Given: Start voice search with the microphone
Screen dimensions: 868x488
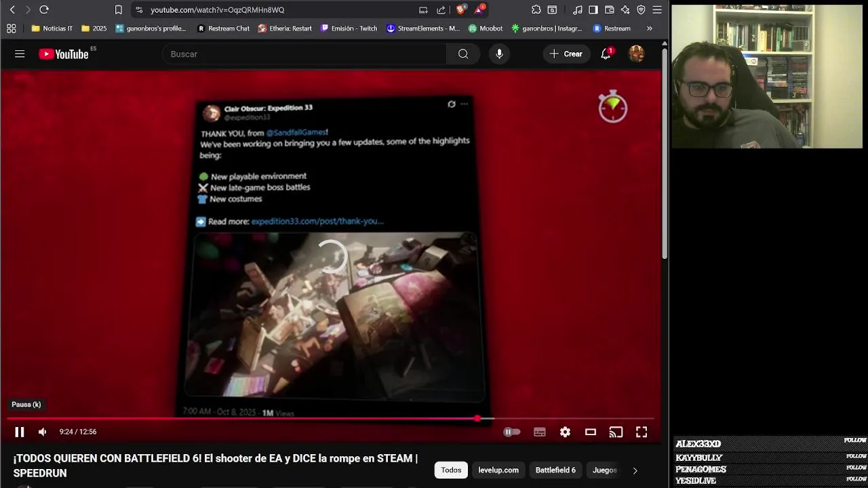Looking at the screenshot, I should (499, 54).
